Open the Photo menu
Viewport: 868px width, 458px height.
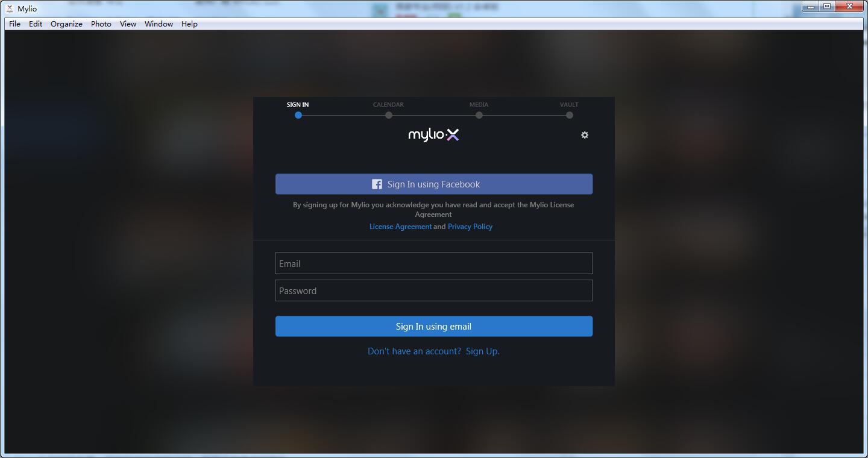pyautogui.click(x=101, y=24)
